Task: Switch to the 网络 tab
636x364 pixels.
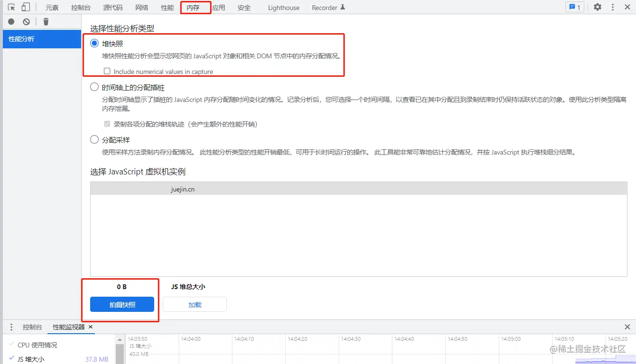Action: tap(141, 8)
